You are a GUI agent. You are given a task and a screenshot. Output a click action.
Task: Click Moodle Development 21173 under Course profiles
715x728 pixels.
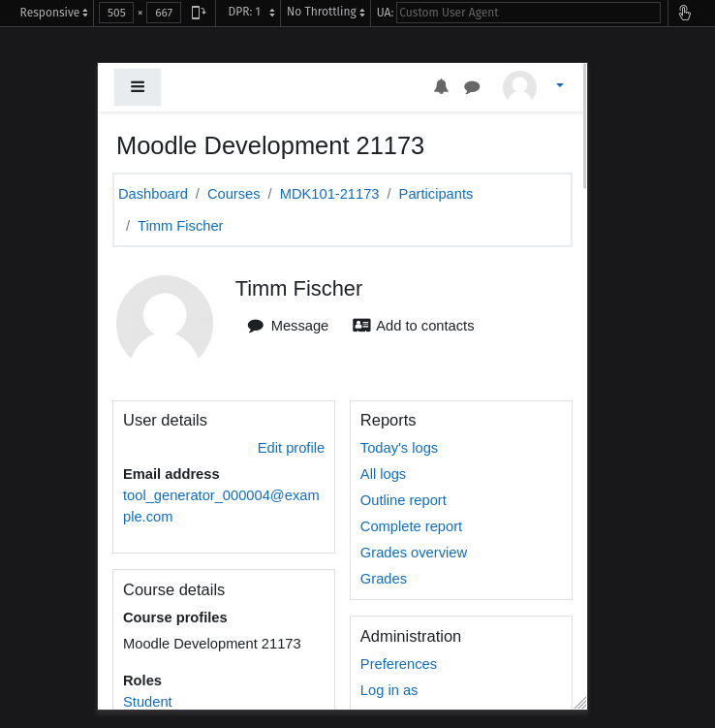(212, 644)
